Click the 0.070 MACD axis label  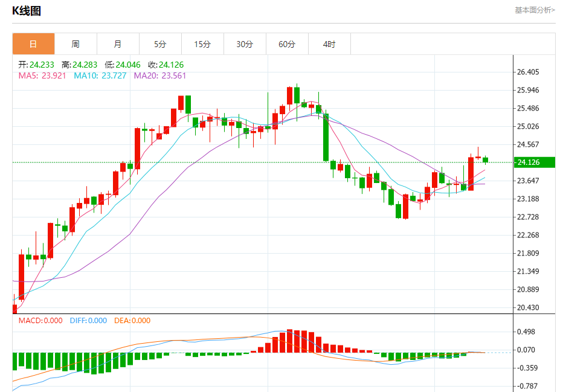click(526, 350)
